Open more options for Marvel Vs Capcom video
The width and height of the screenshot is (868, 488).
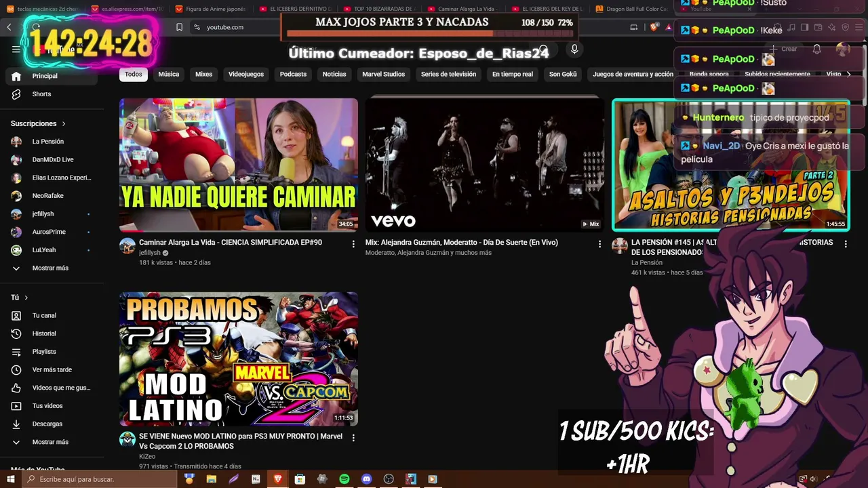pos(353,438)
